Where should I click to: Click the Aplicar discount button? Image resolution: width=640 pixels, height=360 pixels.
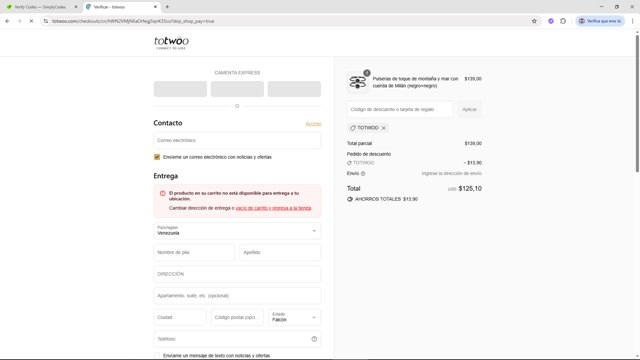tap(469, 109)
